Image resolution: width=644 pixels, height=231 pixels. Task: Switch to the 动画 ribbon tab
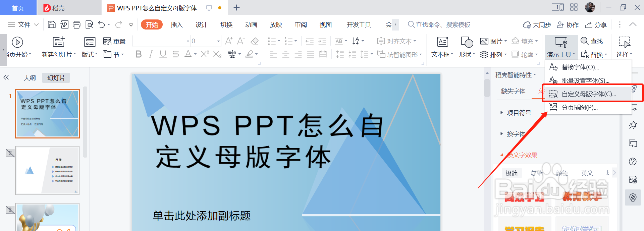pos(251,25)
